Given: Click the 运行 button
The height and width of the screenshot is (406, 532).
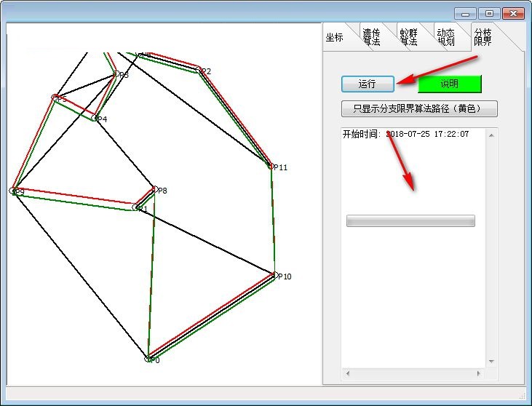Looking at the screenshot, I should coord(368,84).
